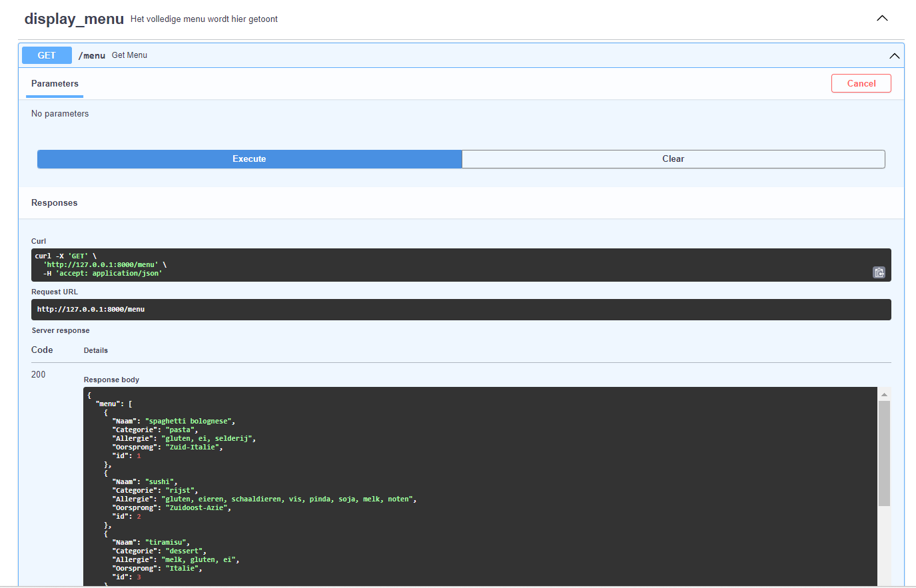
Task: Cancel the try-it-out mode
Action: (x=861, y=83)
